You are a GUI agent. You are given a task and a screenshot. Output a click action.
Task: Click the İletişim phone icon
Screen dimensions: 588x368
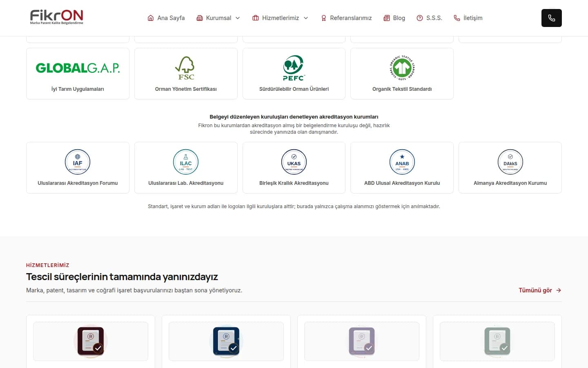pyautogui.click(x=457, y=18)
